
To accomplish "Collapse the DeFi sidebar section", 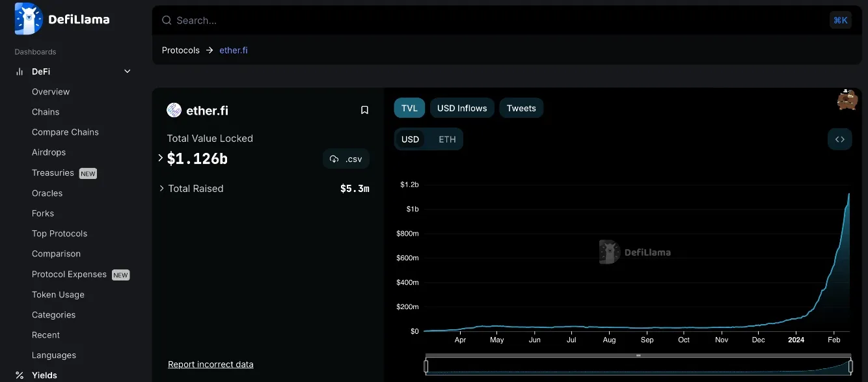I will coord(128,72).
